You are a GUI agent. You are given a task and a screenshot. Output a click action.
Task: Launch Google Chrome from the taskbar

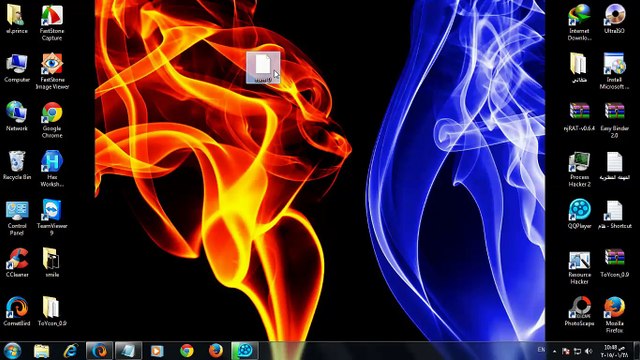tap(187, 351)
